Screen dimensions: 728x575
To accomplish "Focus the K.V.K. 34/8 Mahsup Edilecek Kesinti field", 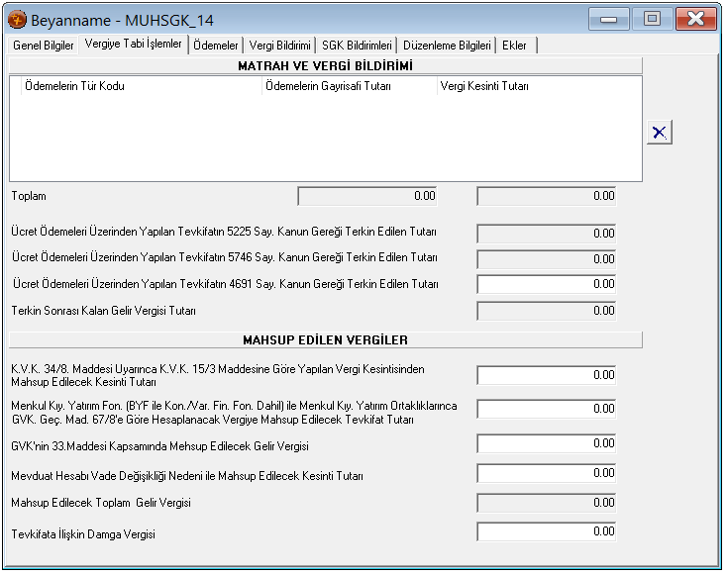I will 546,375.
